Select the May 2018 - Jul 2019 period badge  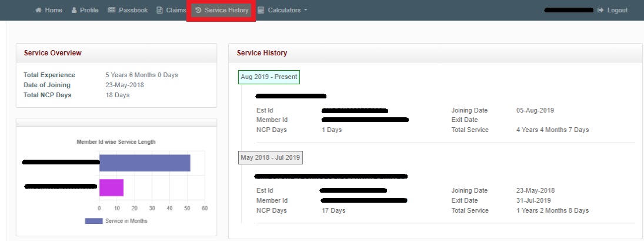[271, 157]
